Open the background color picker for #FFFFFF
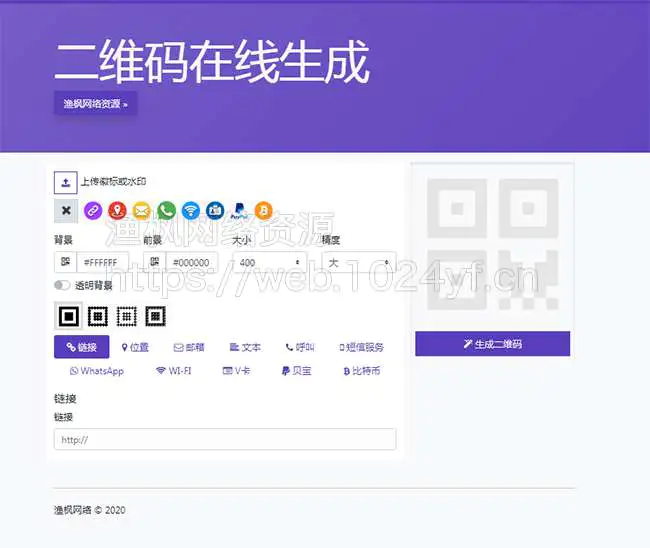Screen dimensions: 650x548 click(x=66, y=263)
